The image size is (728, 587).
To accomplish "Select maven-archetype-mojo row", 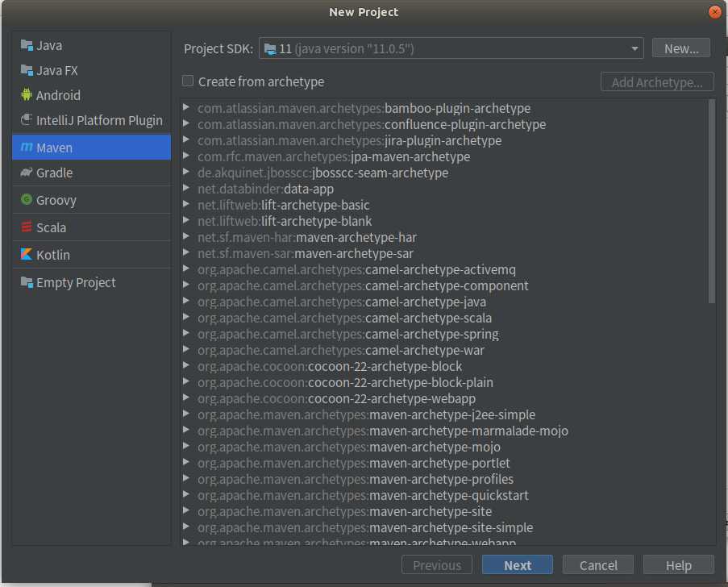I will click(445, 447).
